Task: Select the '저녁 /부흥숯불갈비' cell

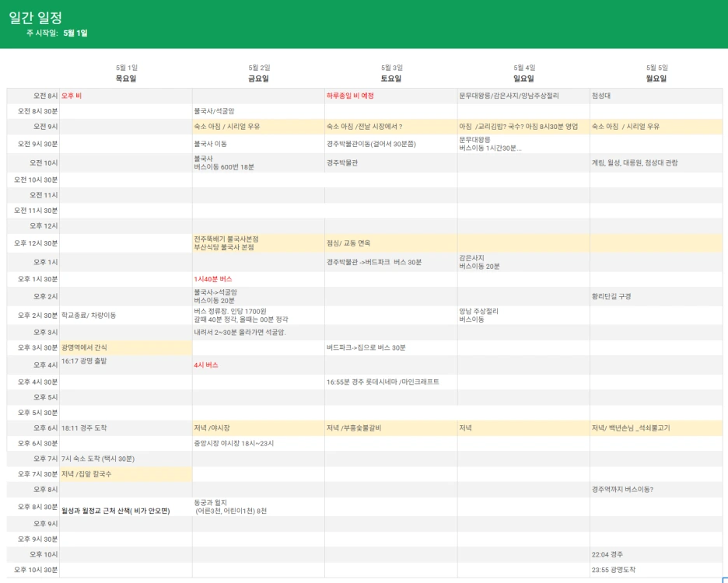Action: (391, 428)
